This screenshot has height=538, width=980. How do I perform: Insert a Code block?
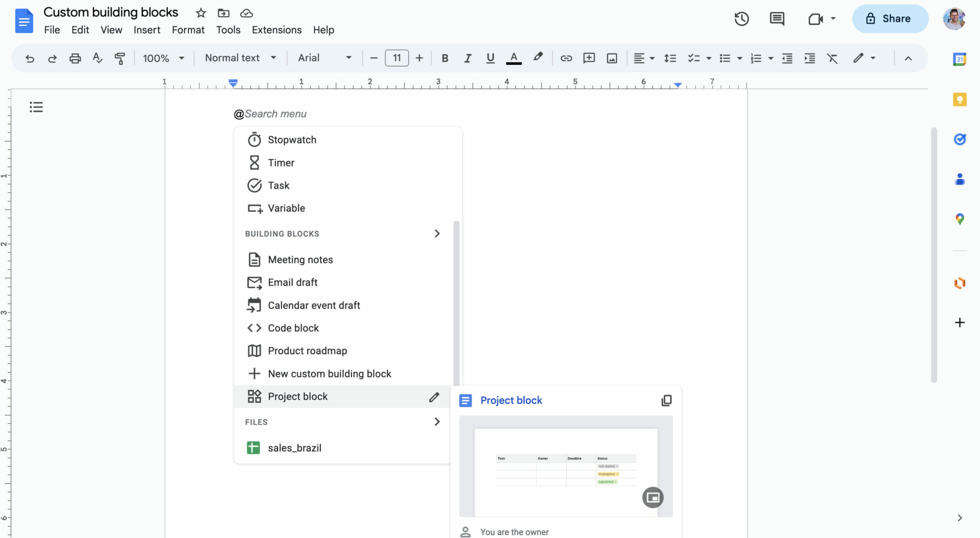(343, 328)
